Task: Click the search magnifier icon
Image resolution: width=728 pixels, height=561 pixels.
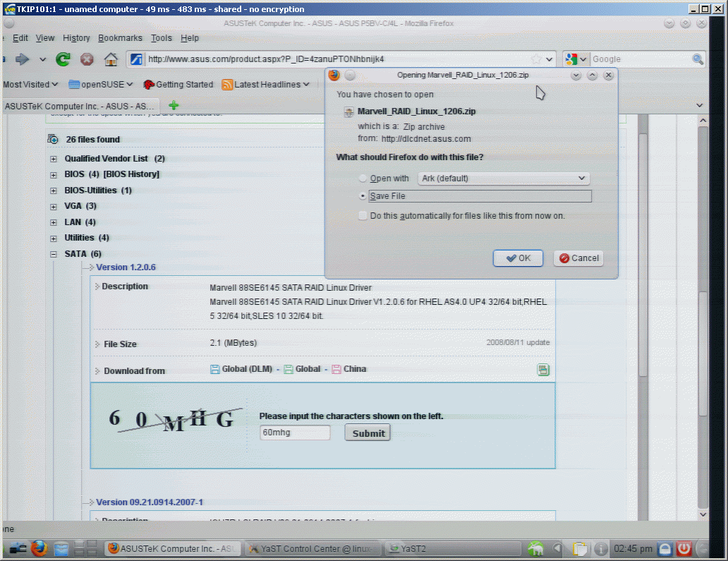Action: click(x=698, y=59)
